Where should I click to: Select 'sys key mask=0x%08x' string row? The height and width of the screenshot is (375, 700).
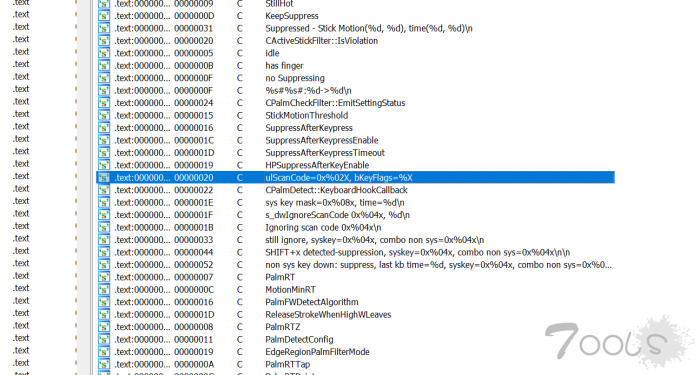pyautogui.click(x=355, y=203)
